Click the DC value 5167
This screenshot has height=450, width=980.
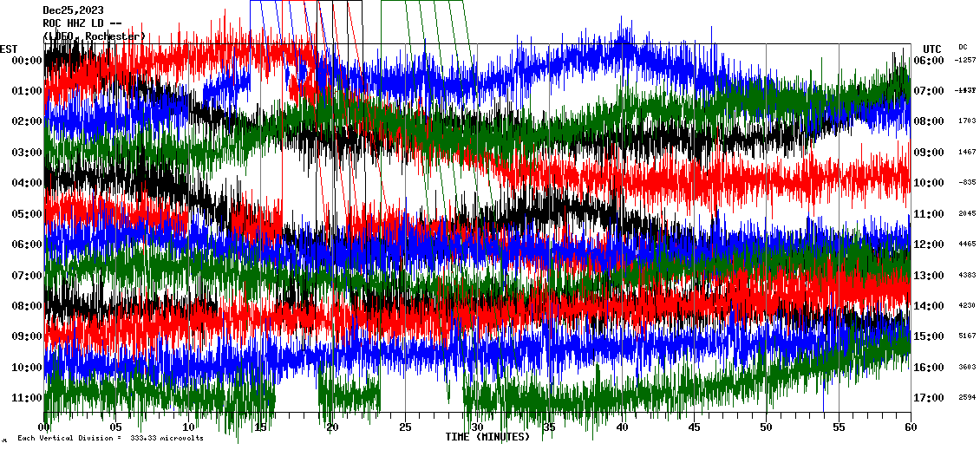[x=966, y=336]
